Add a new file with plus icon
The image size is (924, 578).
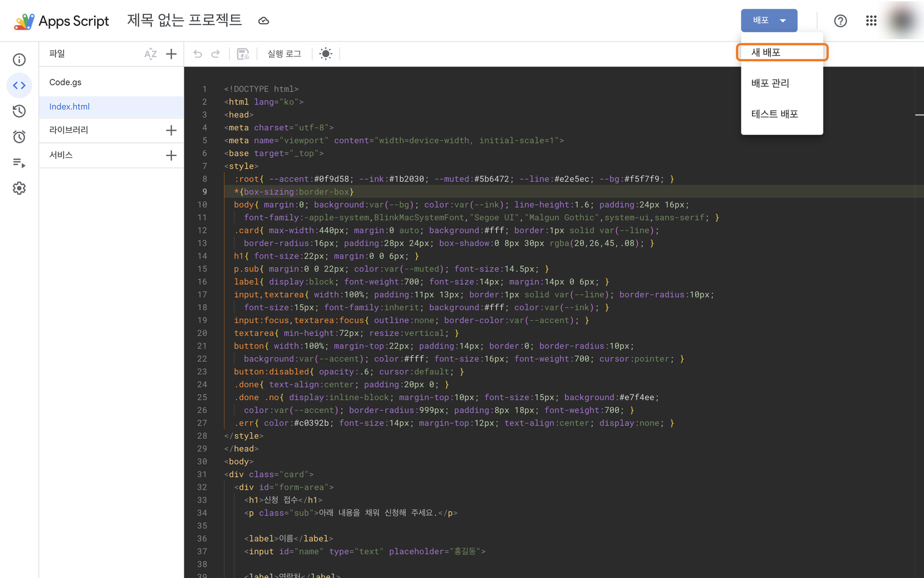(171, 54)
